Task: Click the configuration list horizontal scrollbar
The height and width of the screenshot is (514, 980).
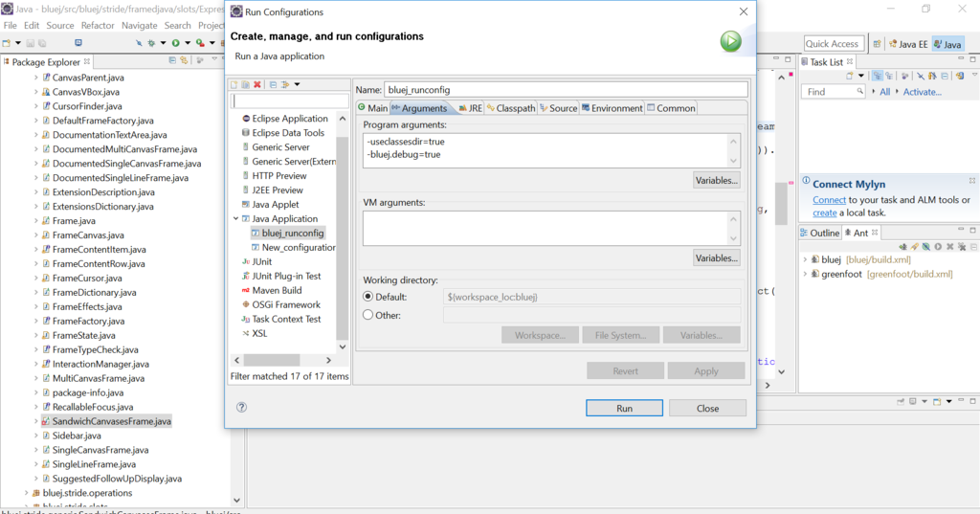Action: point(271,360)
